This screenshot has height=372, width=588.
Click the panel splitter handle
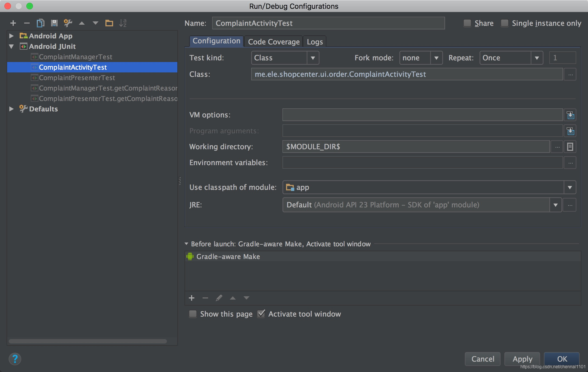180,181
